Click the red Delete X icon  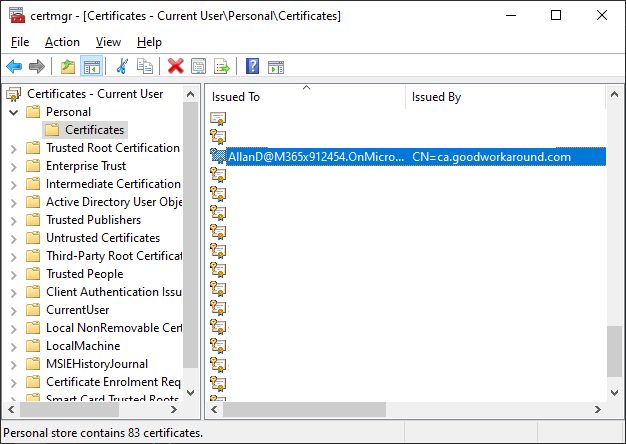[176, 67]
